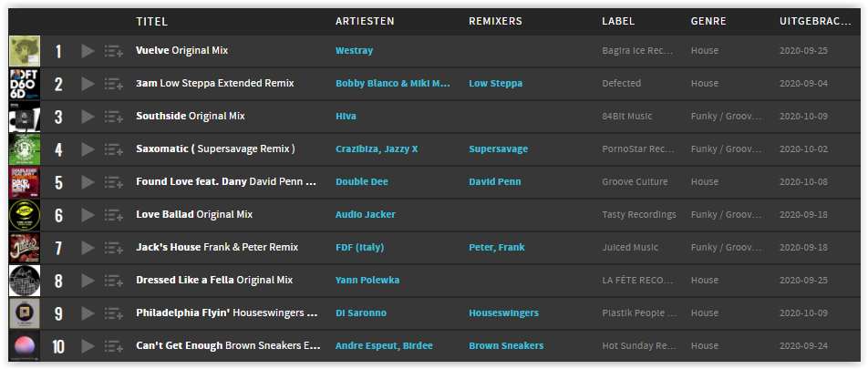This screenshot has height=369, width=868.
Task: Add Saxomatic to queue
Action: [113, 149]
